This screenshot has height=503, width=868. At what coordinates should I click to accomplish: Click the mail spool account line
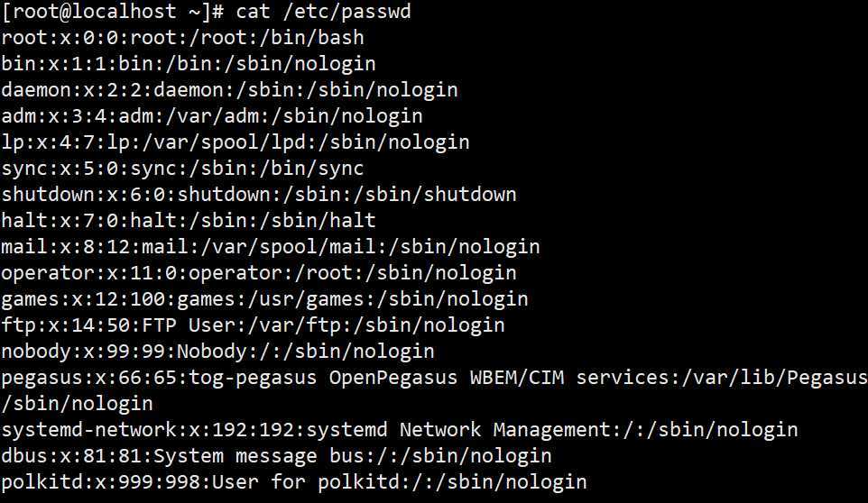tap(271, 247)
